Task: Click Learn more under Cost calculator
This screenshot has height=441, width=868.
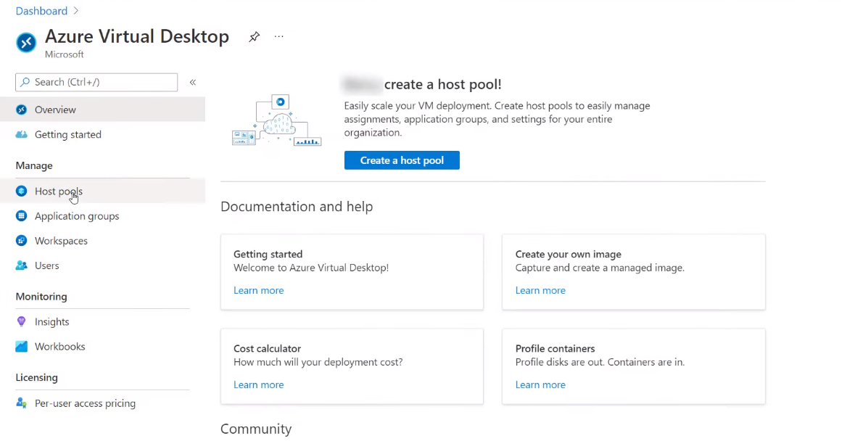Action: [x=258, y=384]
